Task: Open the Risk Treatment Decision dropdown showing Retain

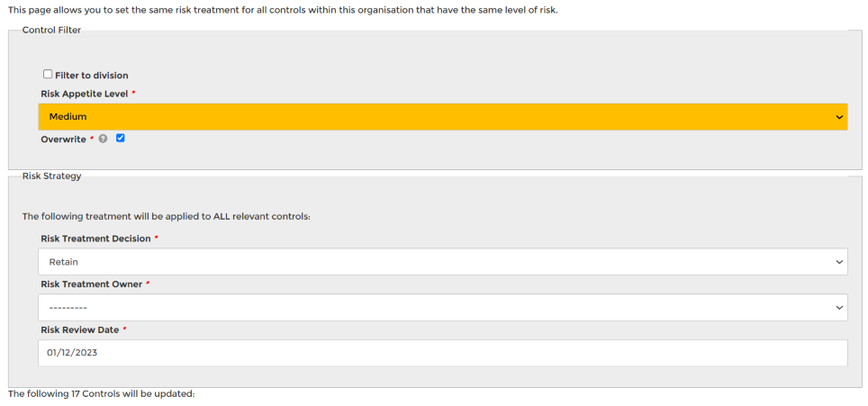Action: [441, 262]
